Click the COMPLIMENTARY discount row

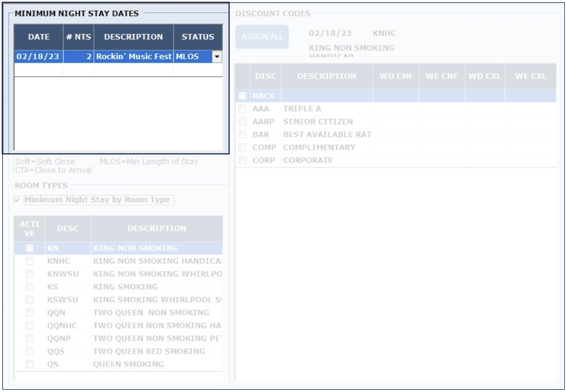319,148
